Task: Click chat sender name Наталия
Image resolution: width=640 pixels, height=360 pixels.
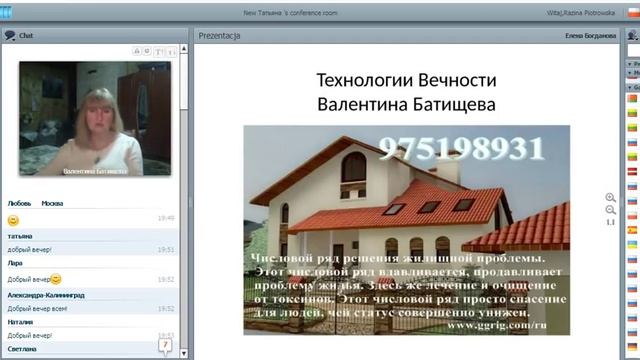Action: point(20,322)
